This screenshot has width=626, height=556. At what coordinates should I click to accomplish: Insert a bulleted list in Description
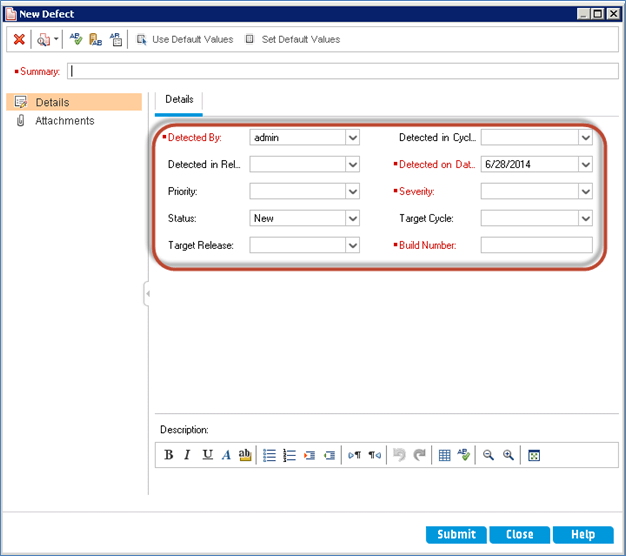(269, 455)
